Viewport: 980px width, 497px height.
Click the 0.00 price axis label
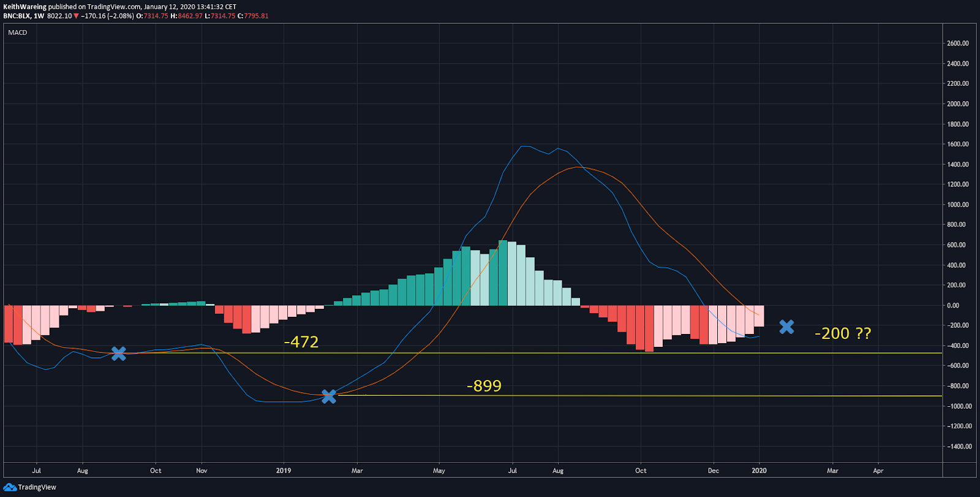click(953, 305)
